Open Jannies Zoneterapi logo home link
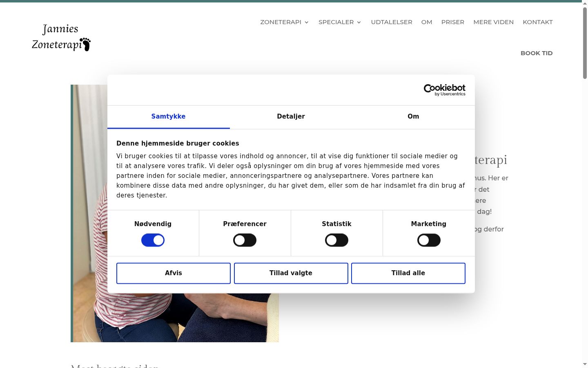588x368 pixels. (x=61, y=38)
